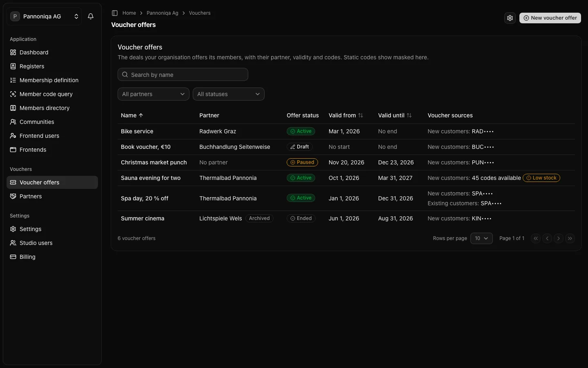Go to the first page of results
This screenshot has height=368, width=588.
(536, 238)
